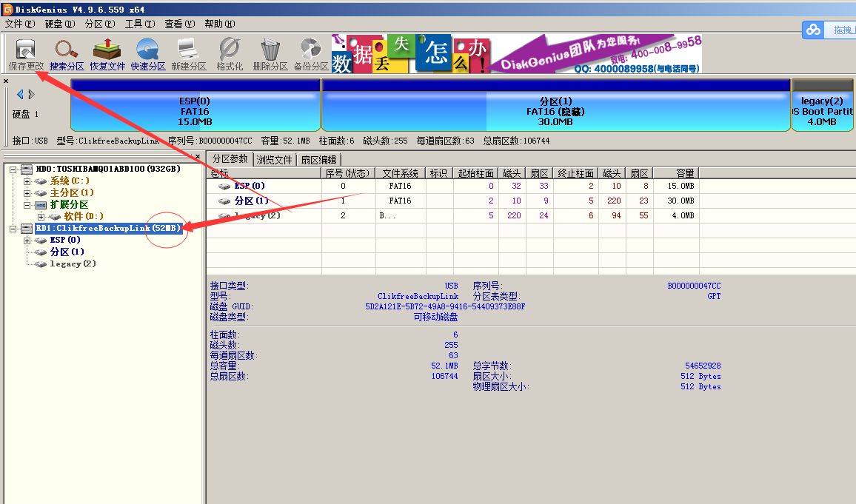Click the 分区(1) FAT16 30.0MB disk map block

[x=556, y=105]
